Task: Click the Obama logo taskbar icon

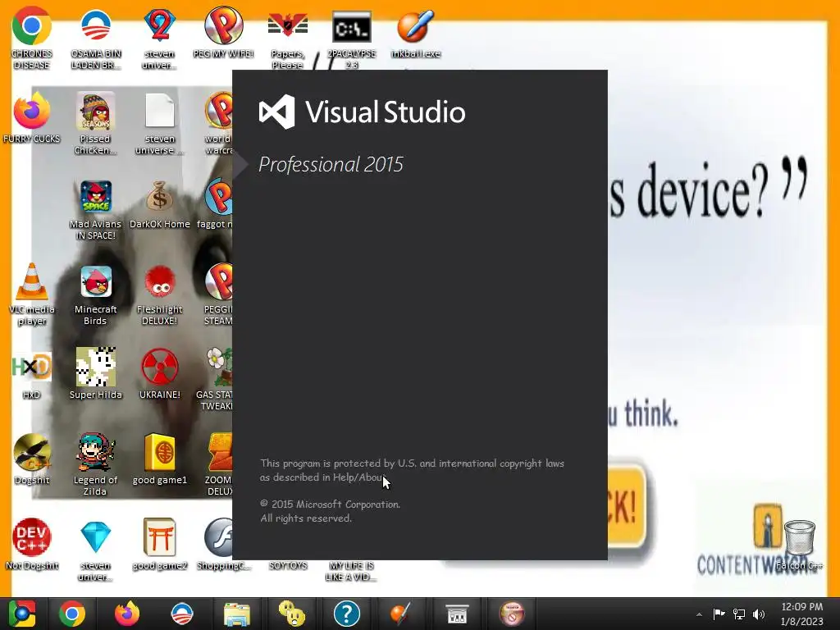Action: [181, 614]
